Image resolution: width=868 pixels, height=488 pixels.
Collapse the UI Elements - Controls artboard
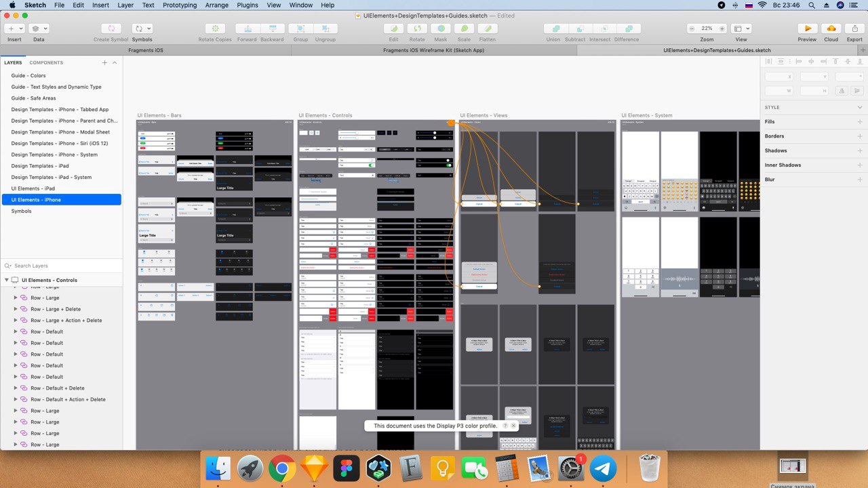[x=7, y=280]
